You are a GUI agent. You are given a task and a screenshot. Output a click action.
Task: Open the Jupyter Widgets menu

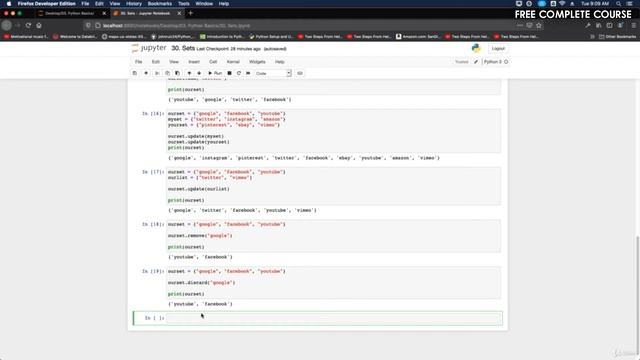(x=257, y=62)
